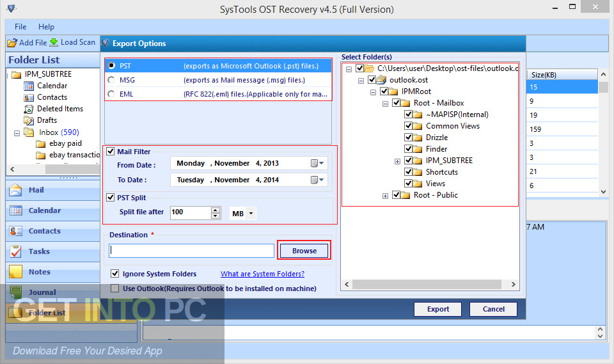Uncheck Ignore System Folders
Image resolution: width=614 pixels, height=364 pixels.
(x=114, y=274)
